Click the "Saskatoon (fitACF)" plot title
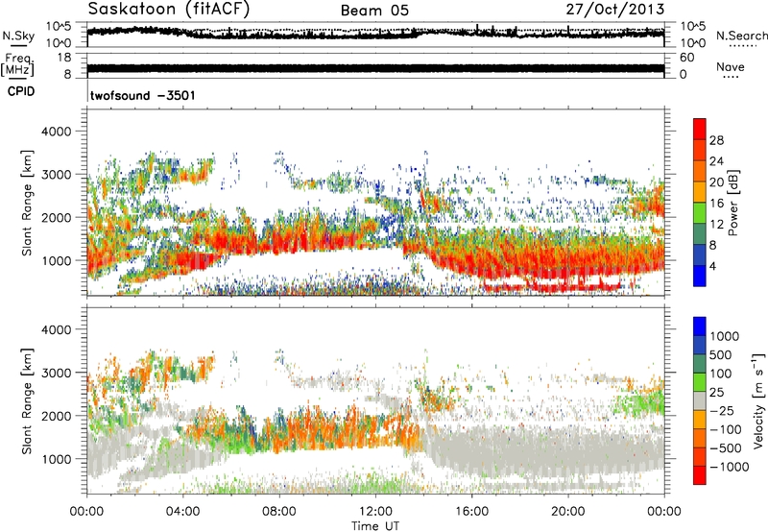The height and width of the screenshot is (532, 768). click(x=169, y=9)
